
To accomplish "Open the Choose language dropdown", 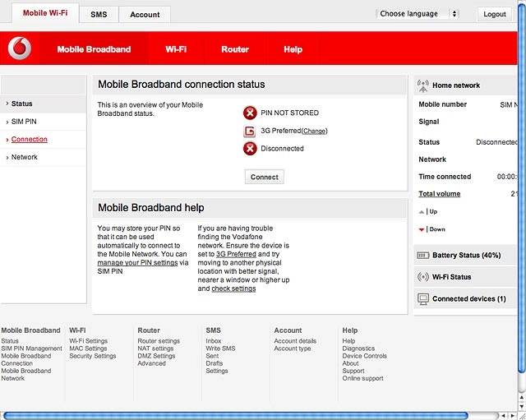I will coord(417,14).
